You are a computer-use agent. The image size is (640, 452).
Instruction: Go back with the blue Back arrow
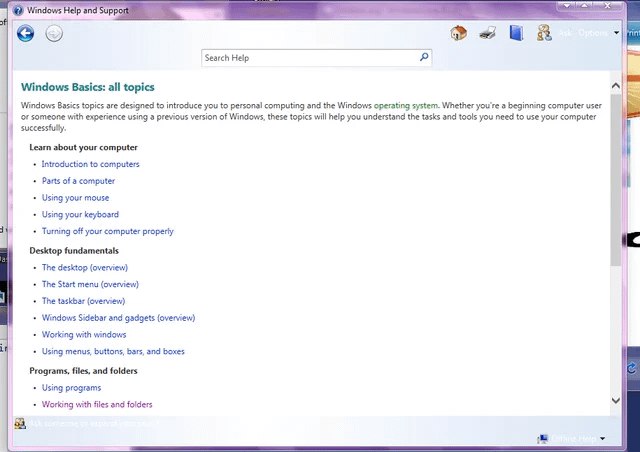(x=25, y=33)
